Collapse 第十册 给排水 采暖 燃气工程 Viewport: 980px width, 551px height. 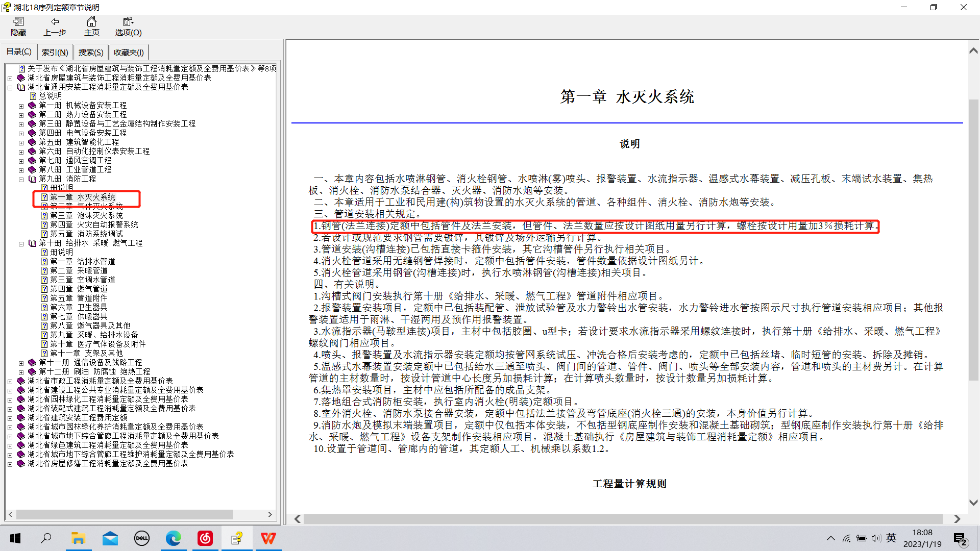coord(21,244)
